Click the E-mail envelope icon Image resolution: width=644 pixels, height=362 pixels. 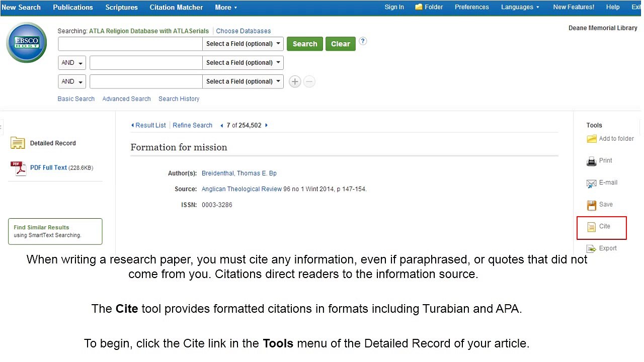point(592,183)
